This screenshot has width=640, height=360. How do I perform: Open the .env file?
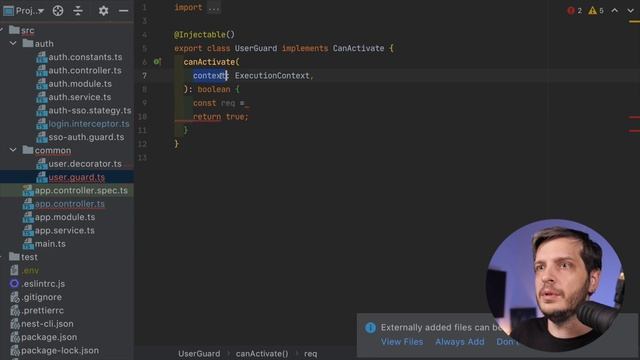pos(30,271)
